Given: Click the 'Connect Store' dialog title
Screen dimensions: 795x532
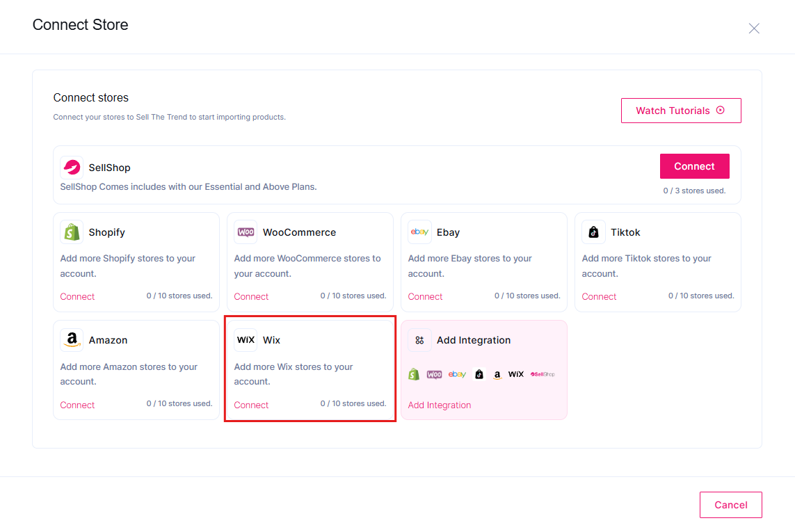Looking at the screenshot, I should point(80,24).
